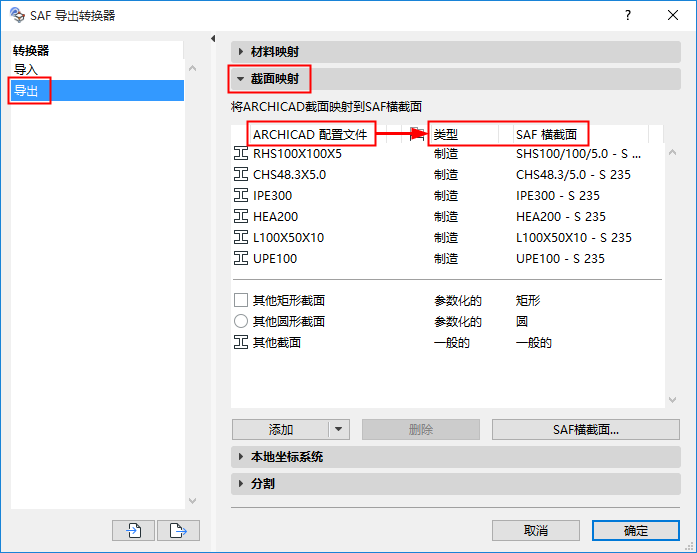
Task: Click the 其他矩形截面 label
Action: (x=289, y=300)
